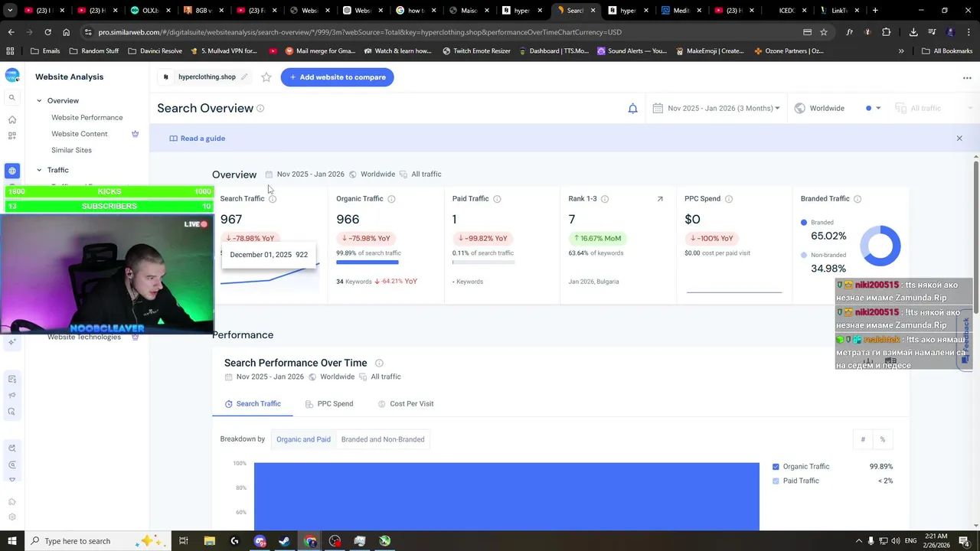The height and width of the screenshot is (551, 980).
Task: Open File Explorer from the taskbar
Action: click(x=210, y=541)
